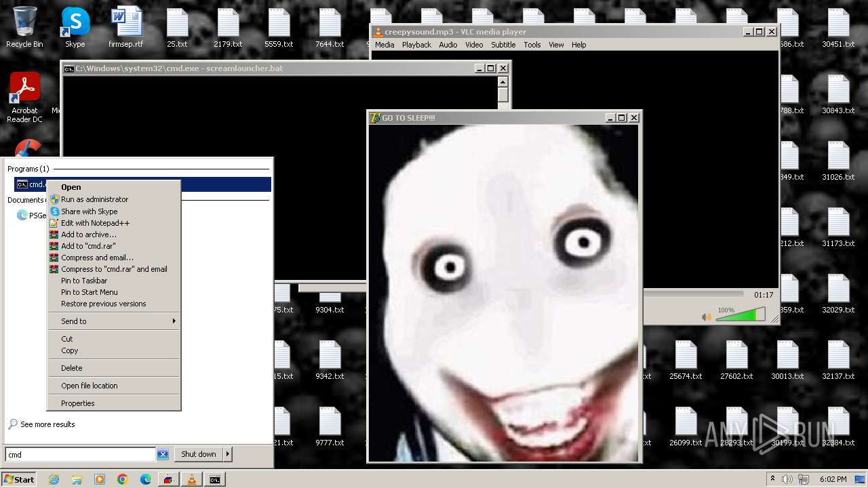Select the 2179.txt file icon

pyautogui.click(x=228, y=28)
